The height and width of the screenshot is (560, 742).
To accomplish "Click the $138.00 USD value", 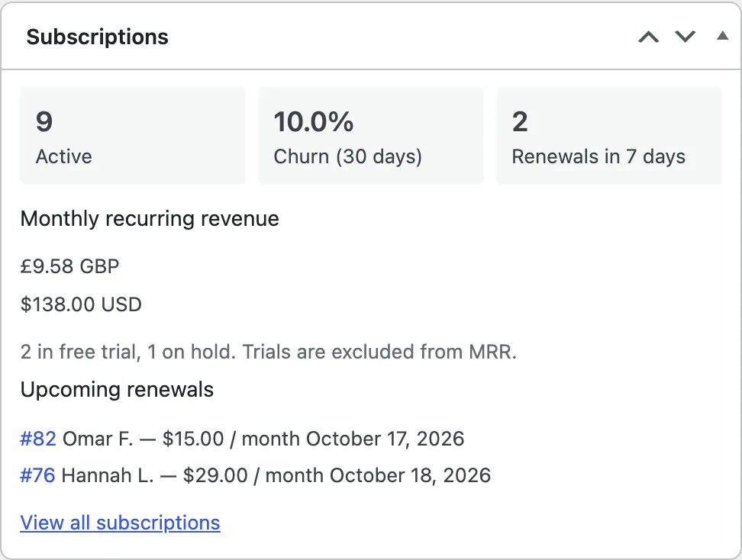I will tap(81, 304).
